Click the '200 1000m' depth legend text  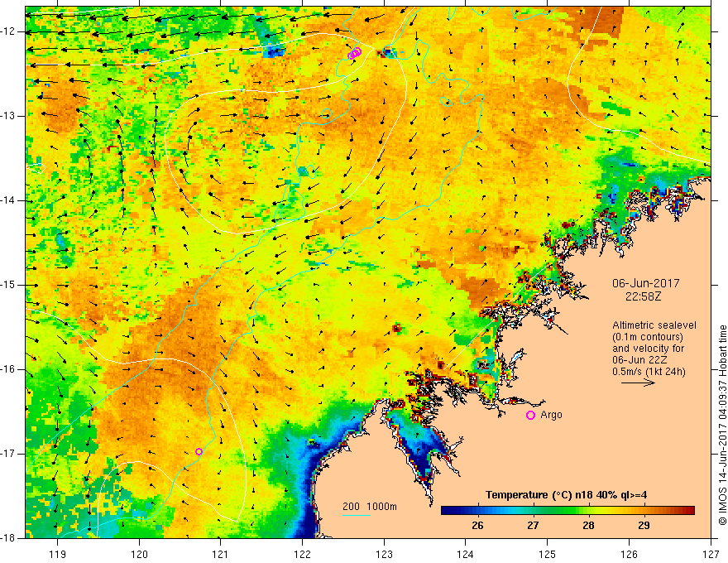(370, 507)
